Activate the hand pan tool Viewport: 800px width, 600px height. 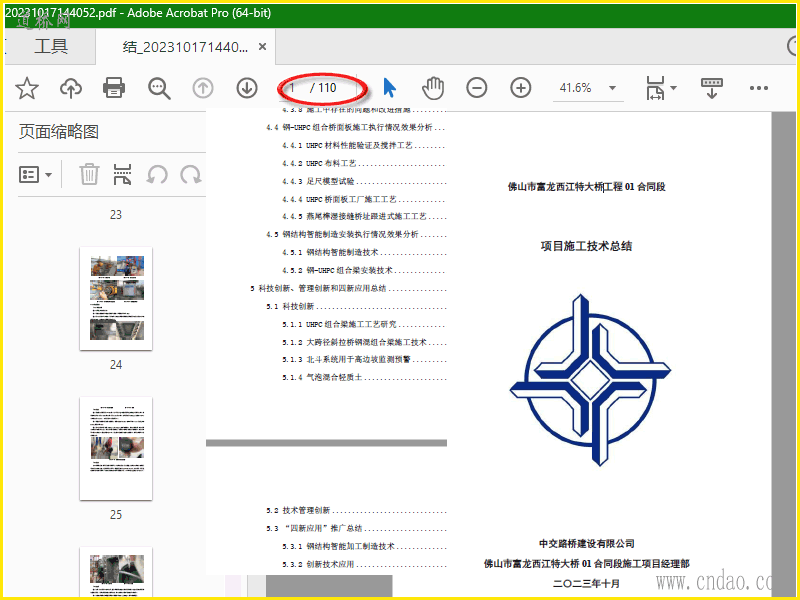[x=433, y=88]
